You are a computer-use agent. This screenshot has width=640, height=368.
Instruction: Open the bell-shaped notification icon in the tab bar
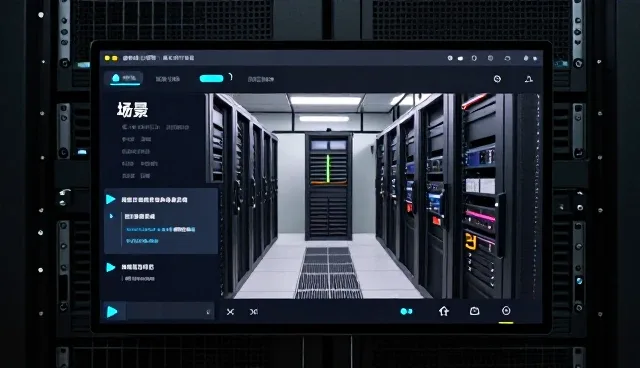coord(529,79)
